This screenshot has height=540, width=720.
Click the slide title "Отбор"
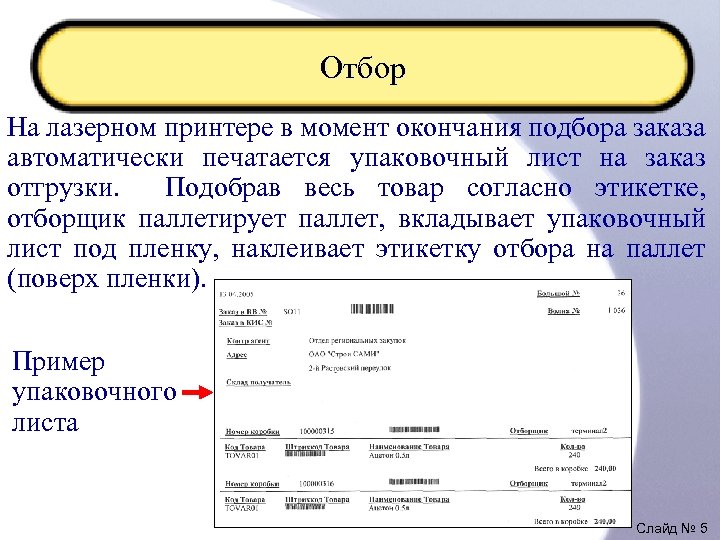[362, 68]
